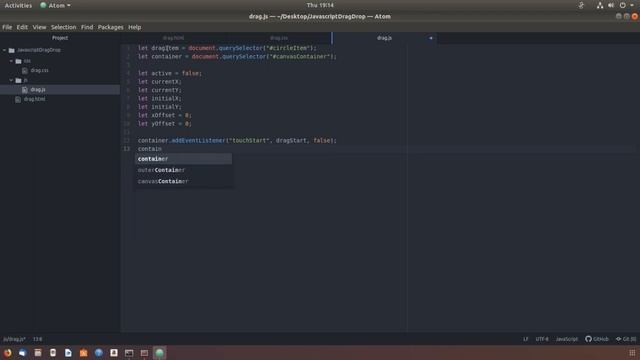Change LF line ending in status bar
The height and width of the screenshot is (360, 640).
click(525, 339)
